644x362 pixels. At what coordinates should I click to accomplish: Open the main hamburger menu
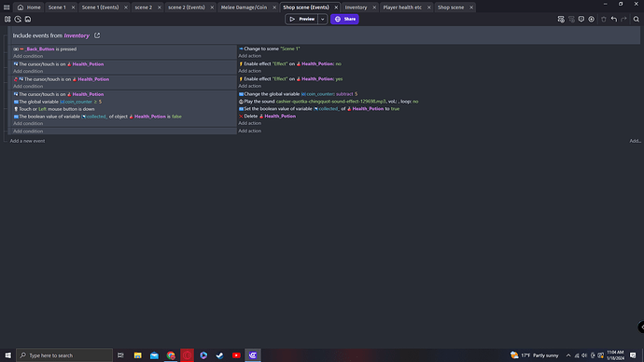coord(7,7)
